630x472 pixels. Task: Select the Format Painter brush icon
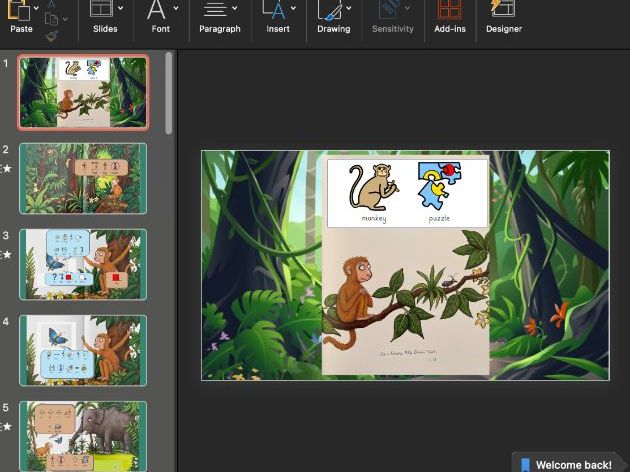tap(51, 36)
